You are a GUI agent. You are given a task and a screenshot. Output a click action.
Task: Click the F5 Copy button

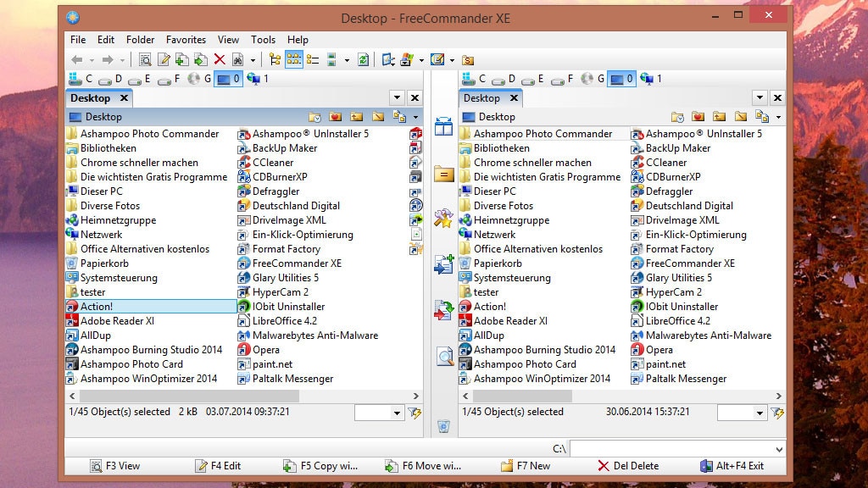320,466
